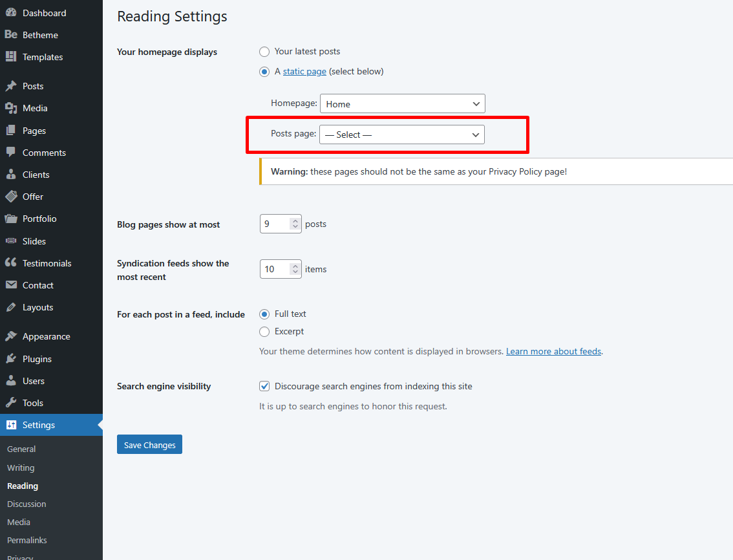Go to Discussion settings submenu item

[x=27, y=504]
